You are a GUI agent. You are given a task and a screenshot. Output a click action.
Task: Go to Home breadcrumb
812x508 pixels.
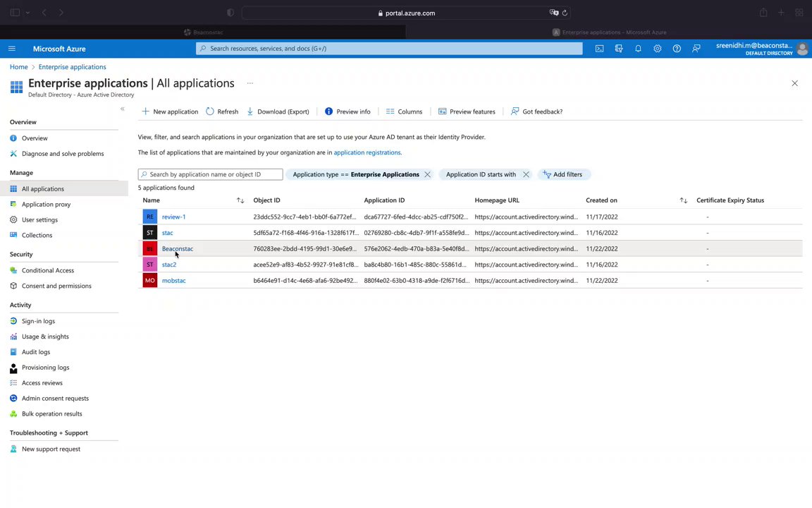(18, 67)
